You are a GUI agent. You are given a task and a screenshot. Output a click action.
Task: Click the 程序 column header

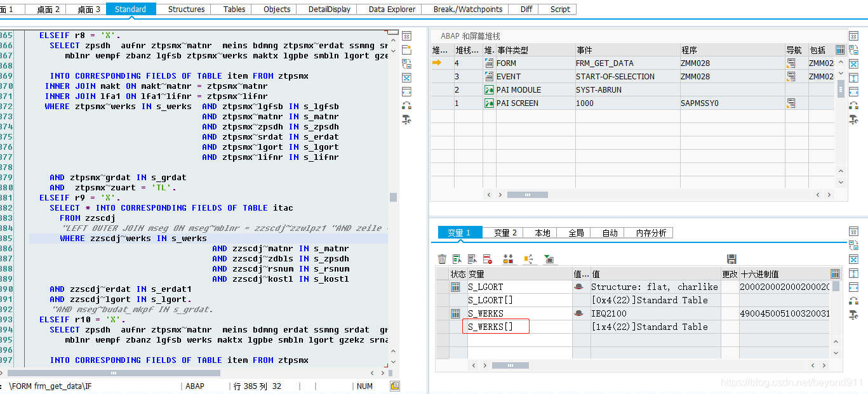pyautogui.click(x=731, y=49)
